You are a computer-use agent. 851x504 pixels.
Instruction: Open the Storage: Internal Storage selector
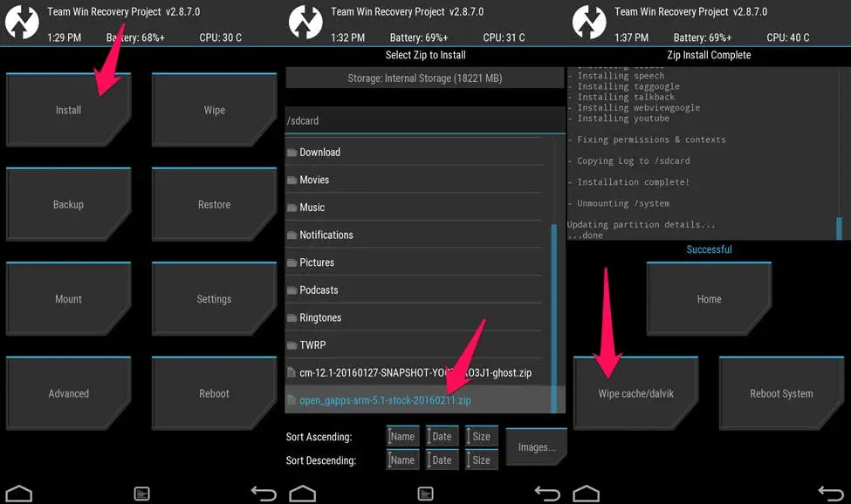(424, 78)
